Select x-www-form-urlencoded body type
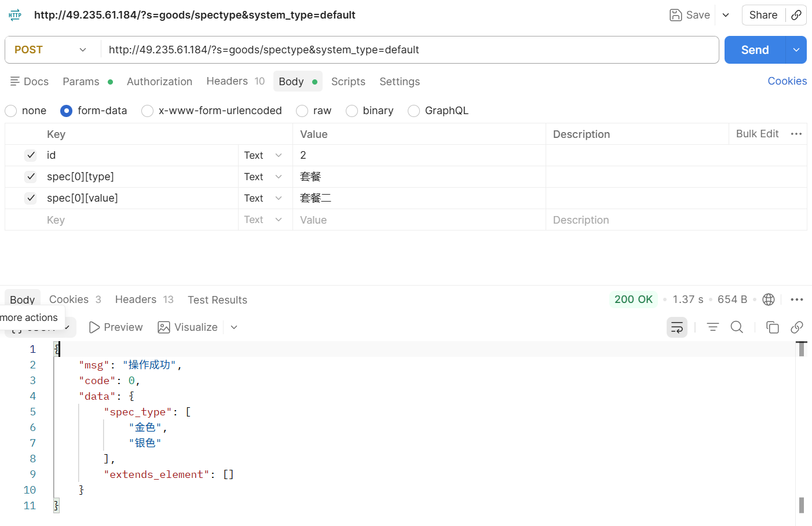 [148, 111]
